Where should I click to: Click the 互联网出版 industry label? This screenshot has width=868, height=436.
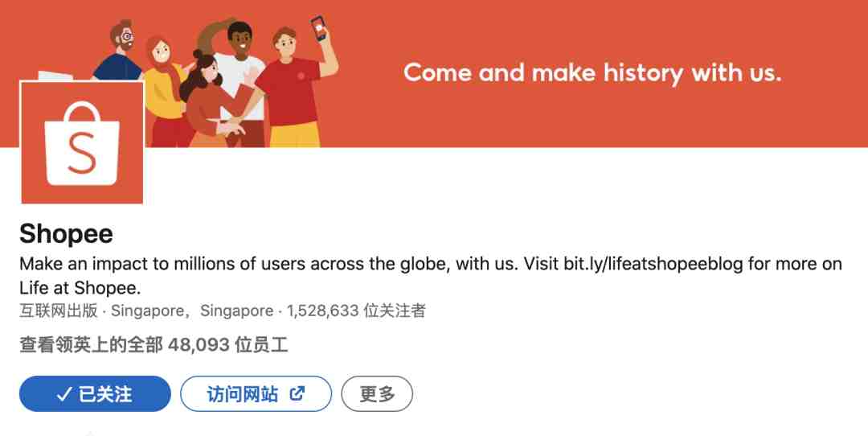[59, 311]
